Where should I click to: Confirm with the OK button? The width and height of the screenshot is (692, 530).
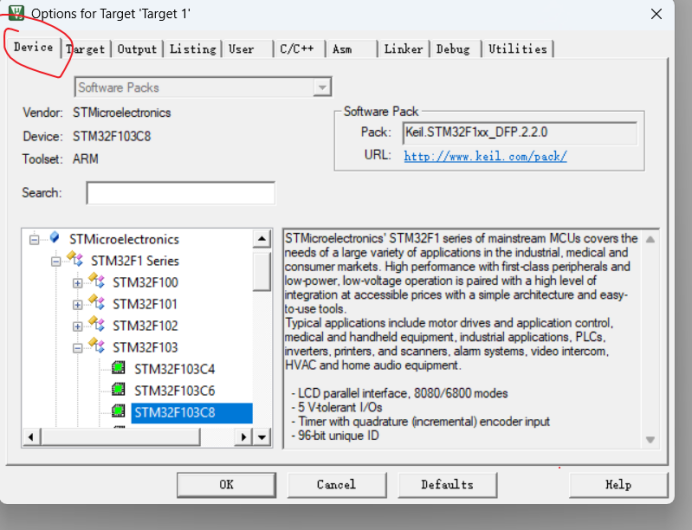point(226,485)
